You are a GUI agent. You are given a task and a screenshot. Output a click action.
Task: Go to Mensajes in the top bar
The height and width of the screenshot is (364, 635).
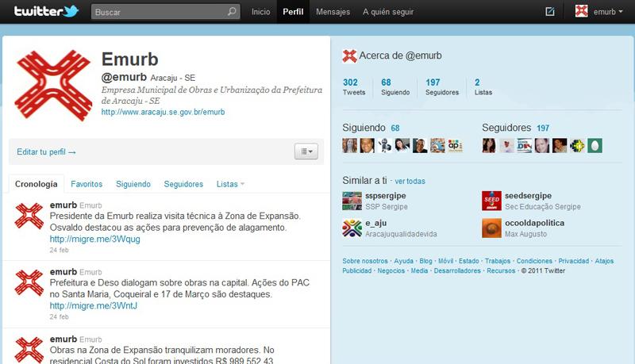point(333,12)
